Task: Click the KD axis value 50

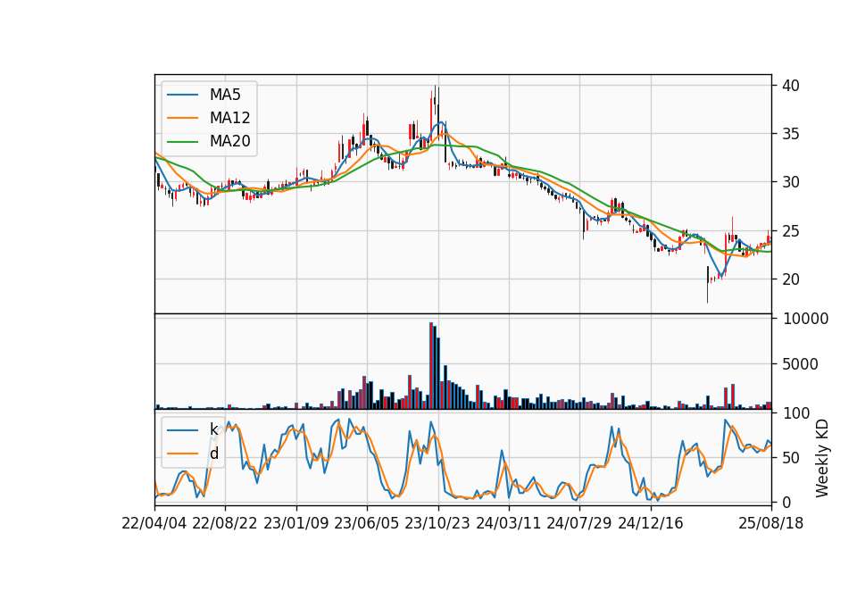Action: point(791,458)
